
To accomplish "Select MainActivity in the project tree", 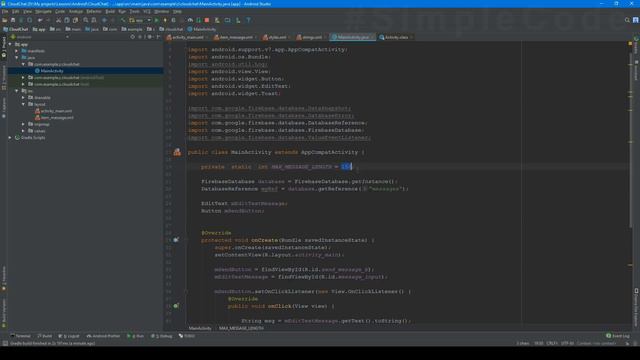I will tap(52, 71).
